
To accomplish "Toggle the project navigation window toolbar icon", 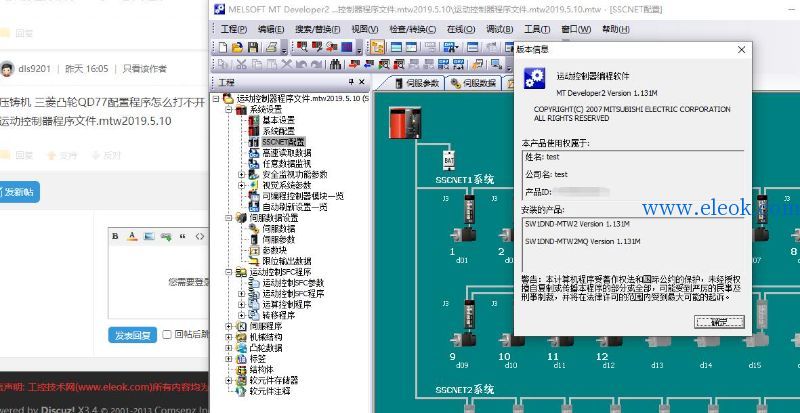I will pyautogui.click(x=378, y=47).
